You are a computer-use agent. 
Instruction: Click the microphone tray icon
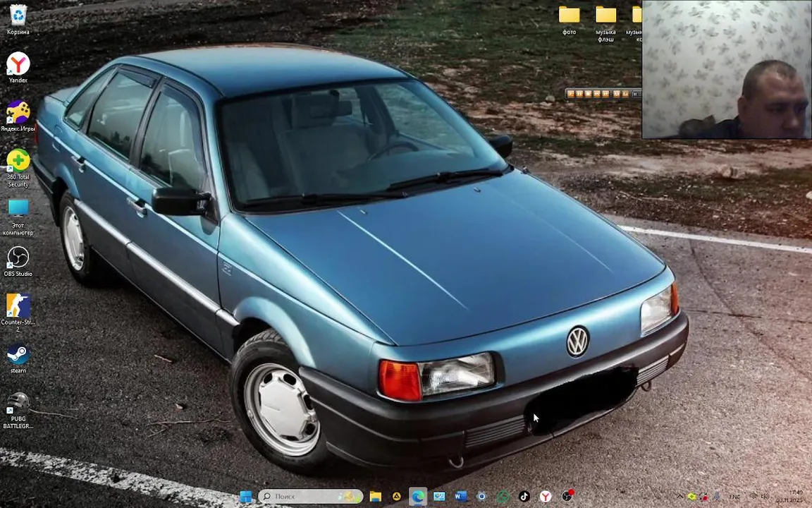point(718,497)
